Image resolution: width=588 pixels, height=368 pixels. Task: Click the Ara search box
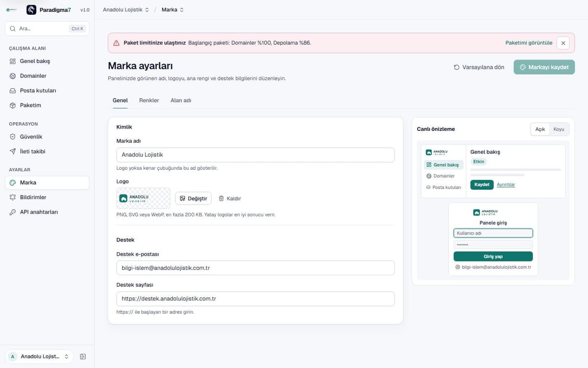click(x=47, y=28)
